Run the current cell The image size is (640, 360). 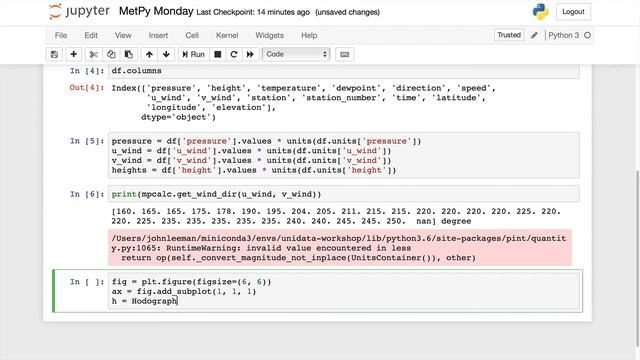point(193,54)
